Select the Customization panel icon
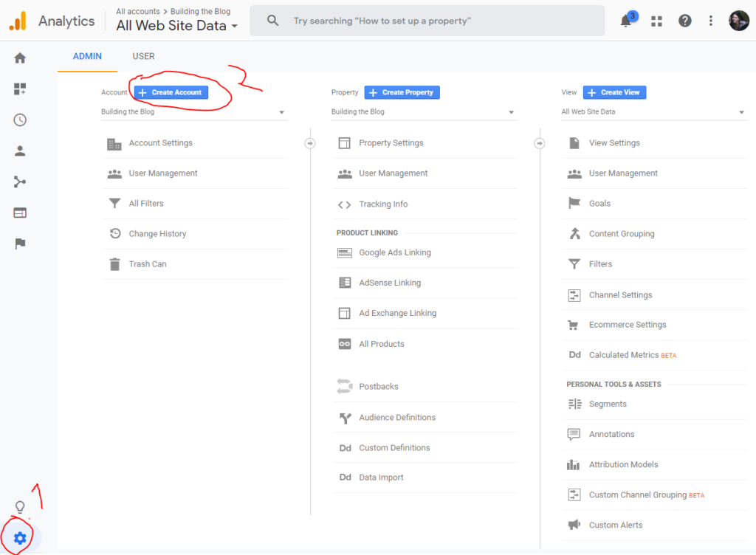 tap(20, 87)
